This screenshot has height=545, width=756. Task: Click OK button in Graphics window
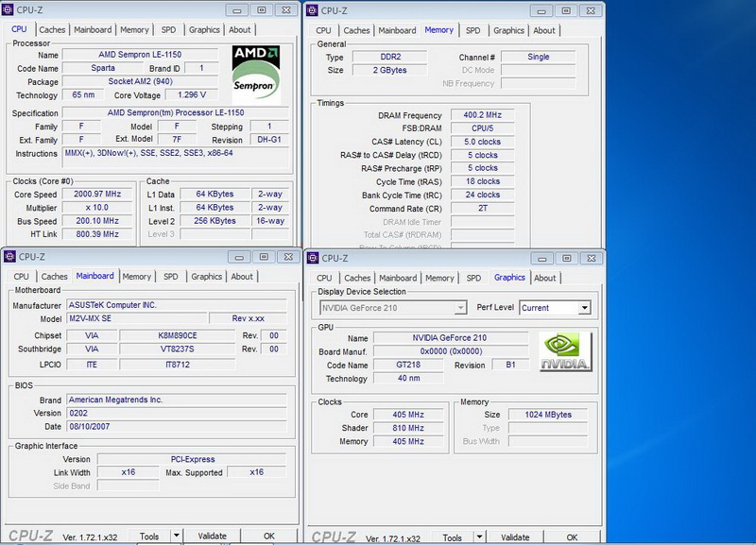pyautogui.click(x=572, y=537)
